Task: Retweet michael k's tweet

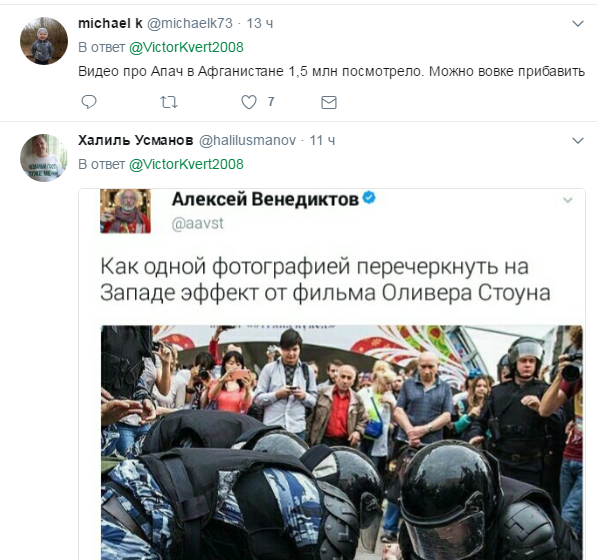Action: click(169, 102)
